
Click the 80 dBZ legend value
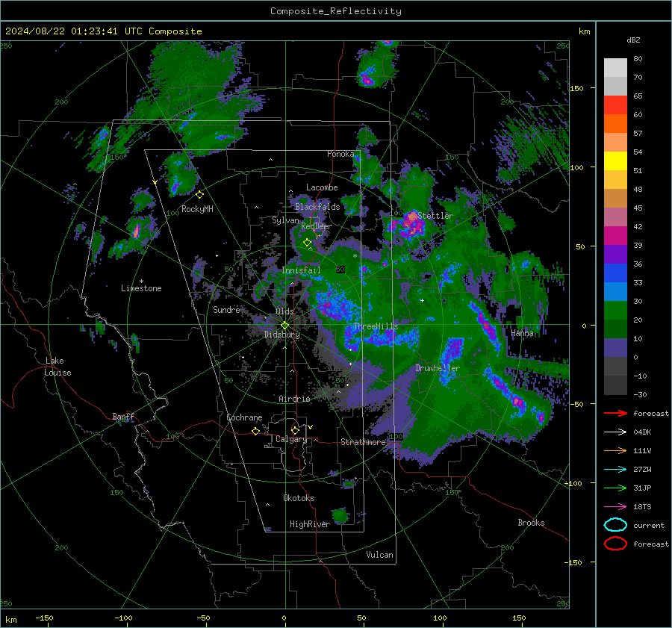(x=638, y=59)
